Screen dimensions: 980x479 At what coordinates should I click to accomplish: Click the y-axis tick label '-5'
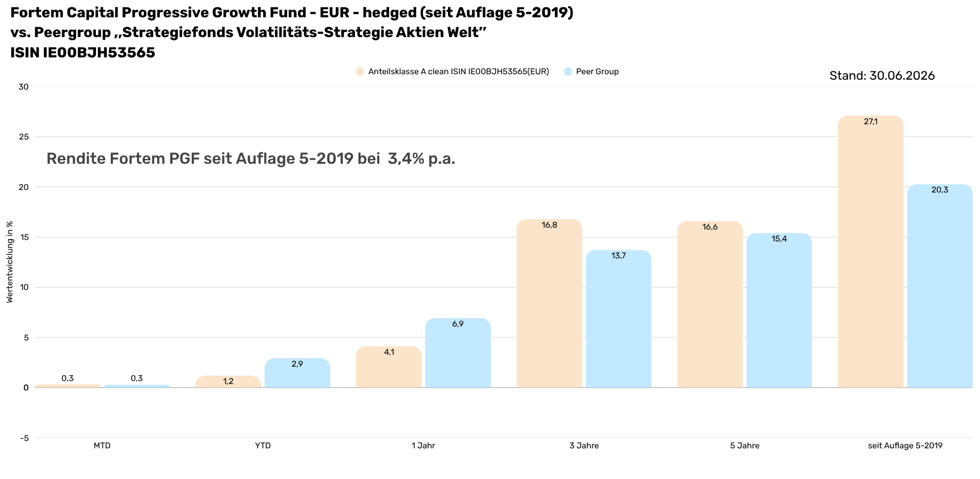pyautogui.click(x=24, y=438)
